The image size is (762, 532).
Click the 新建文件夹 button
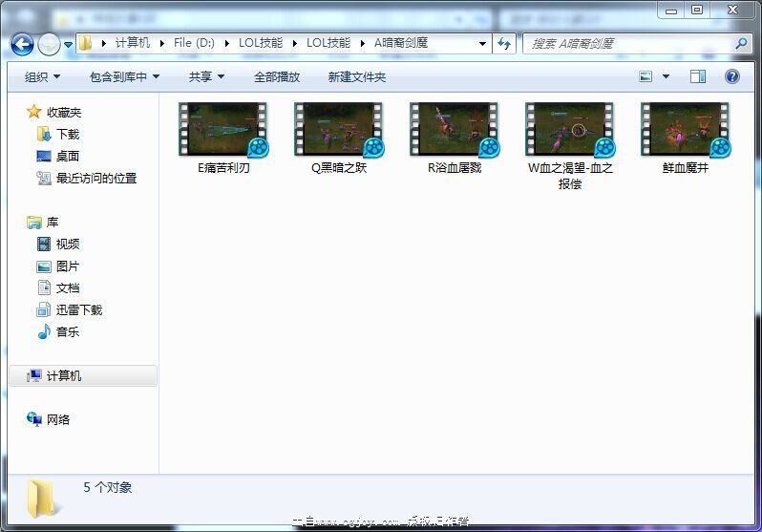356,76
